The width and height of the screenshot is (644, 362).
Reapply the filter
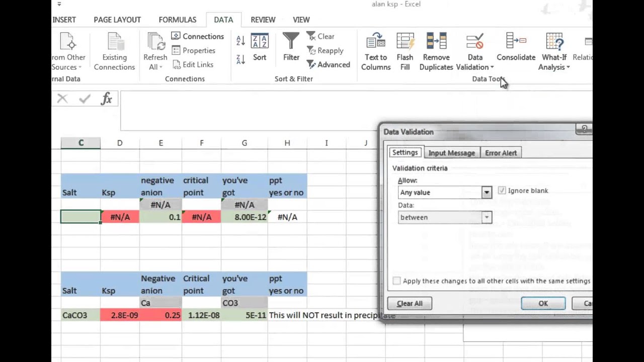click(x=325, y=50)
